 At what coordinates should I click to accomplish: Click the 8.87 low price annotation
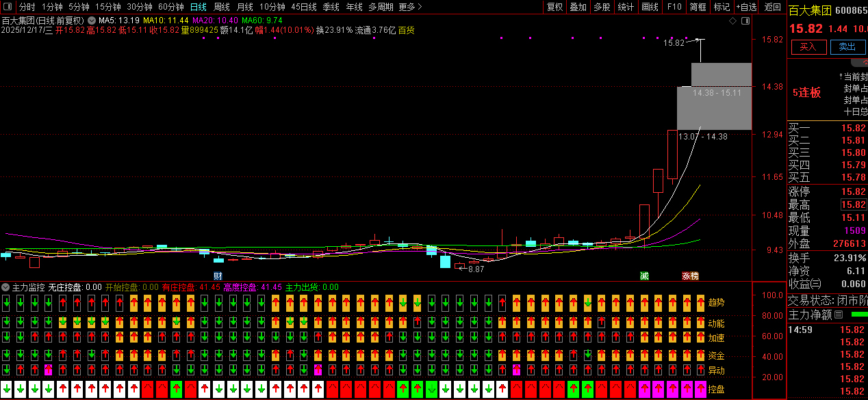(x=476, y=269)
